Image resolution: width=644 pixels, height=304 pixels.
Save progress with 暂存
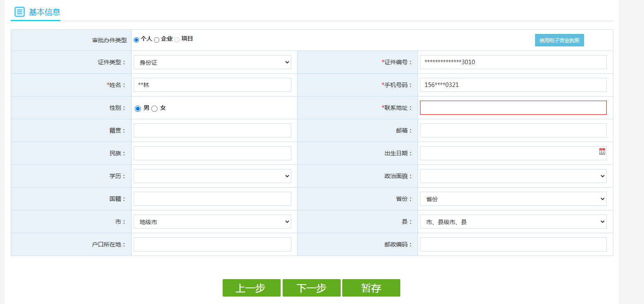coord(371,287)
